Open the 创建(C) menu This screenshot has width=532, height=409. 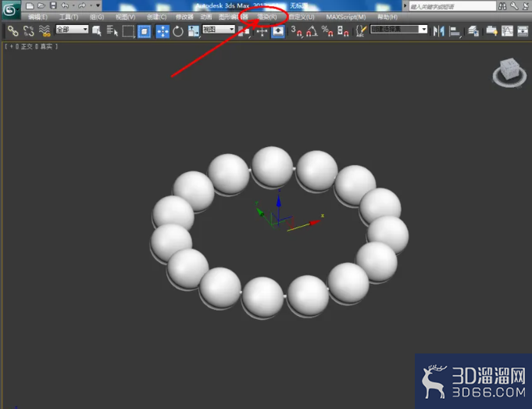coord(156,17)
